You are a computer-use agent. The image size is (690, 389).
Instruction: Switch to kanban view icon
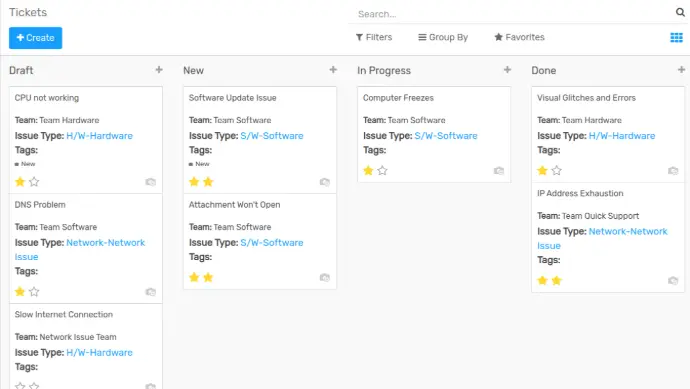676,38
